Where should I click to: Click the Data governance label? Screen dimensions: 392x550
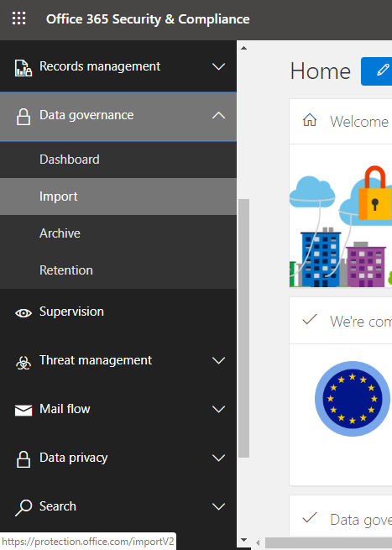tap(86, 115)
